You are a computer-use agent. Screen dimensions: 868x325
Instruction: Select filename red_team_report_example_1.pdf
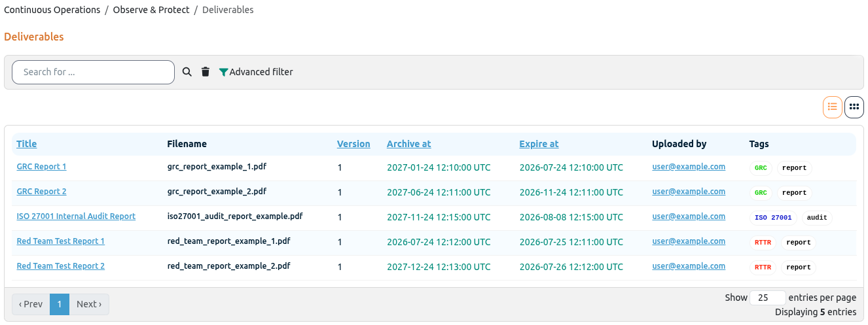point(229,241)
